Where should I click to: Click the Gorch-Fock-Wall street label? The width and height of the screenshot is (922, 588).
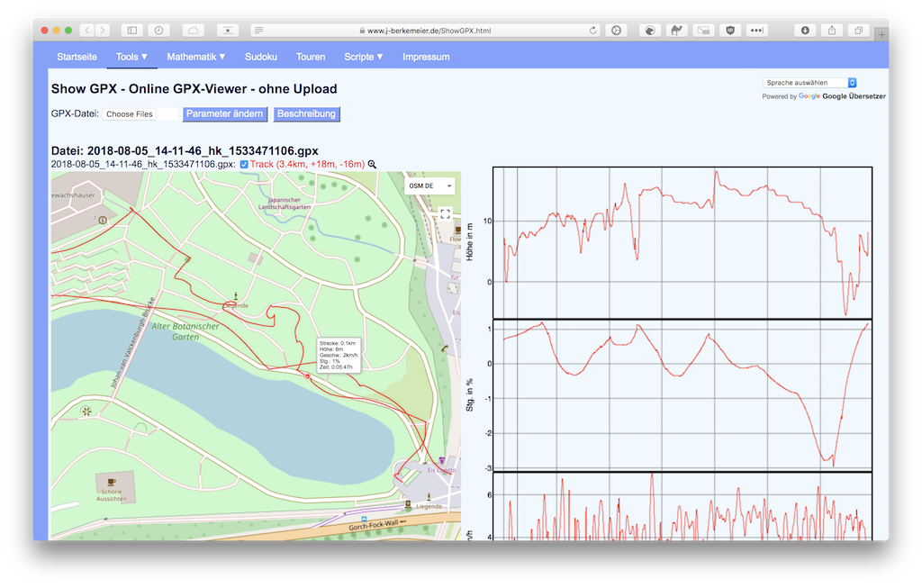(374, 524)
